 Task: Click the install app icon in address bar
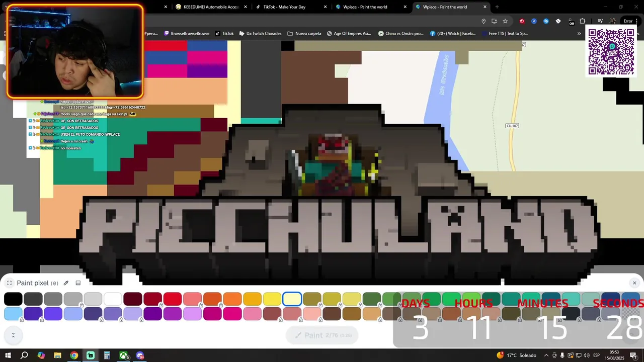click(x=494, y=21)
